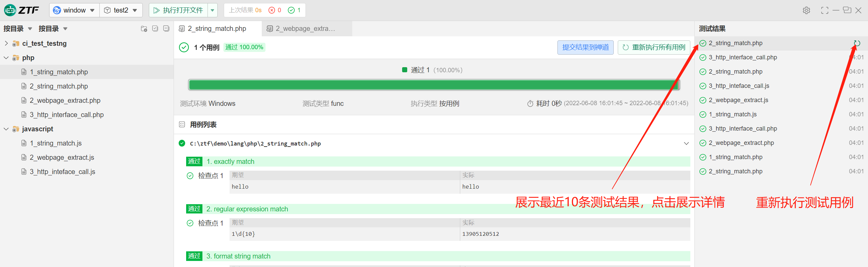
Task: Open 3_http_inteface_call.js in the file tree
Action: point(62,172)
